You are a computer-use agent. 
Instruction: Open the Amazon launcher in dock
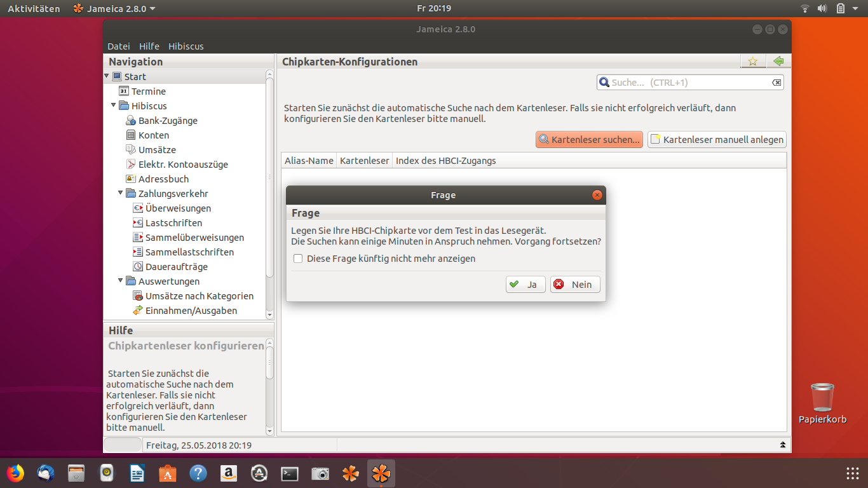coord(229,473)
